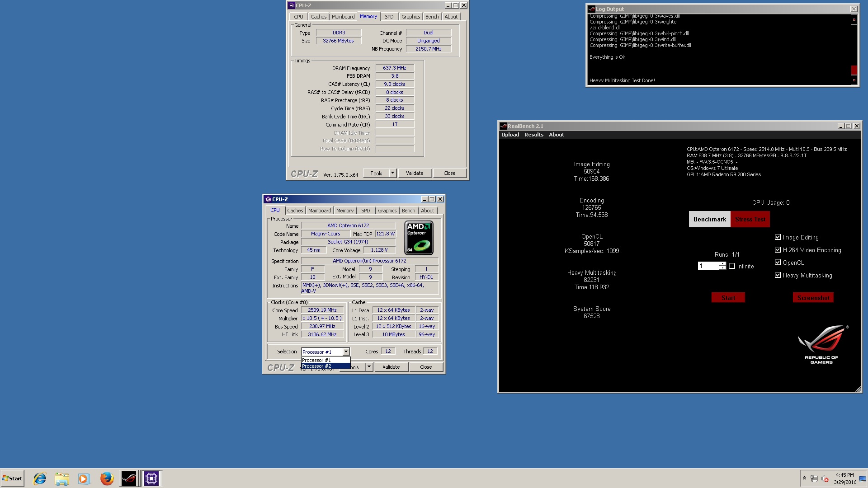Click the muted volume tray icon
This screenshot has height=488, width=868.
tap(825, 479)
